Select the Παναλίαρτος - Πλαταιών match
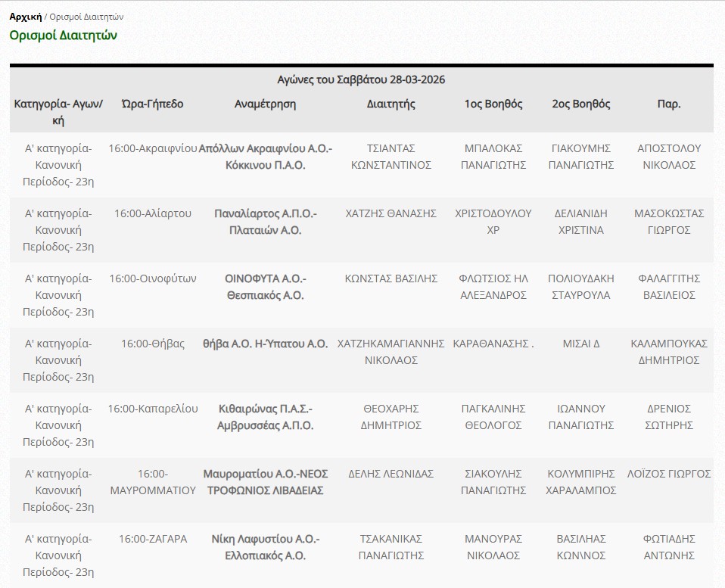Image resolution: width=725 pixels, height=588 pixels. point(265,222)
